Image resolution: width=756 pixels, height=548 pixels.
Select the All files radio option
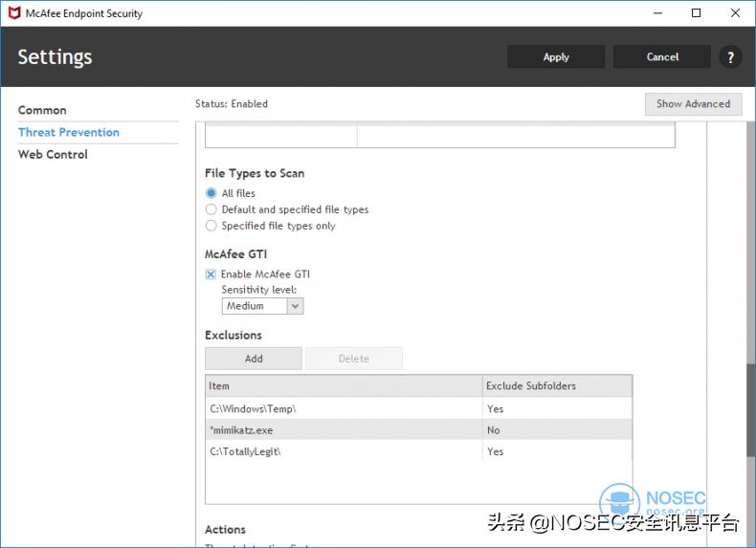[x=211, y=193]
